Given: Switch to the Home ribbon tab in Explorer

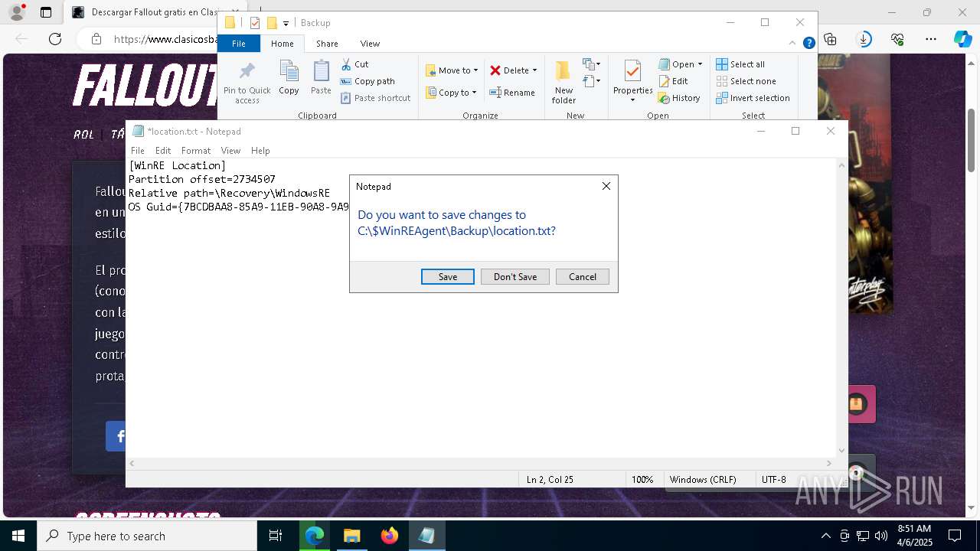Looking at the screenshot, I should (283, 44).
